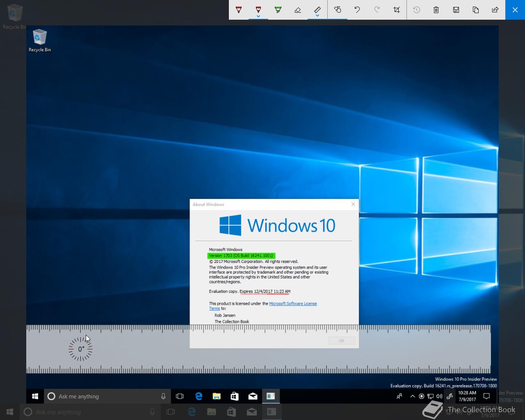Image resolution: width=525 pixels, height=420 pixels.
Task: Click the Cortana microphone icon
Action: (163, 396)
